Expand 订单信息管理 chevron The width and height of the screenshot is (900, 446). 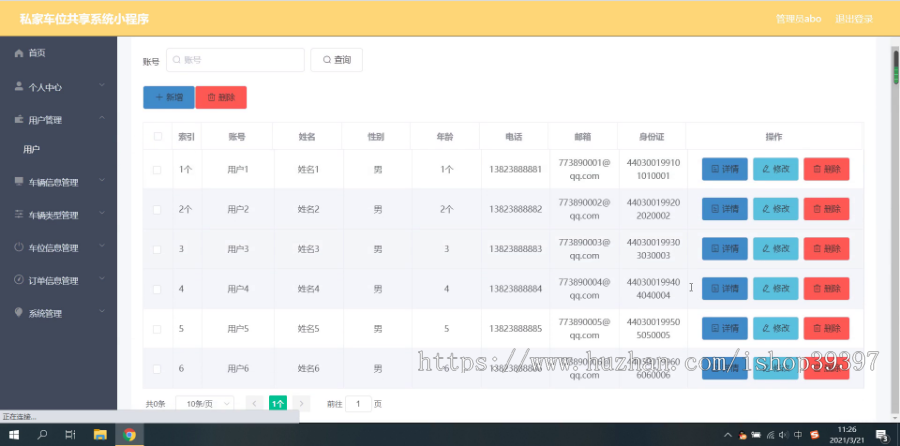coord(102,279)
